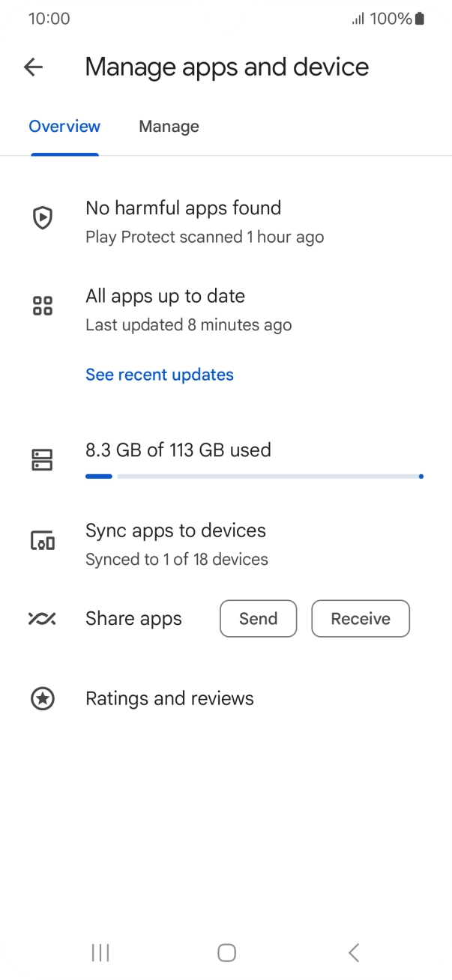Switch to the Manage tab
This screenshot has height=980, width=452.
pyautogui.click(x=169, y=127)
